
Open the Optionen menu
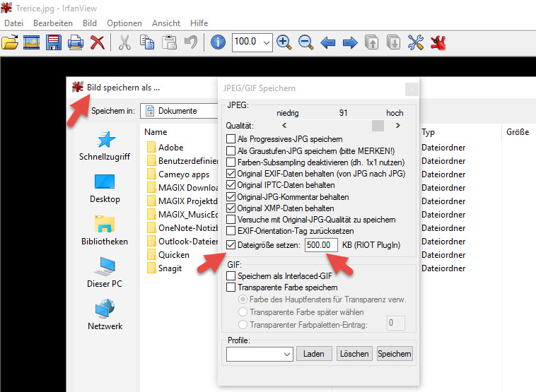[x=124, y=23]
